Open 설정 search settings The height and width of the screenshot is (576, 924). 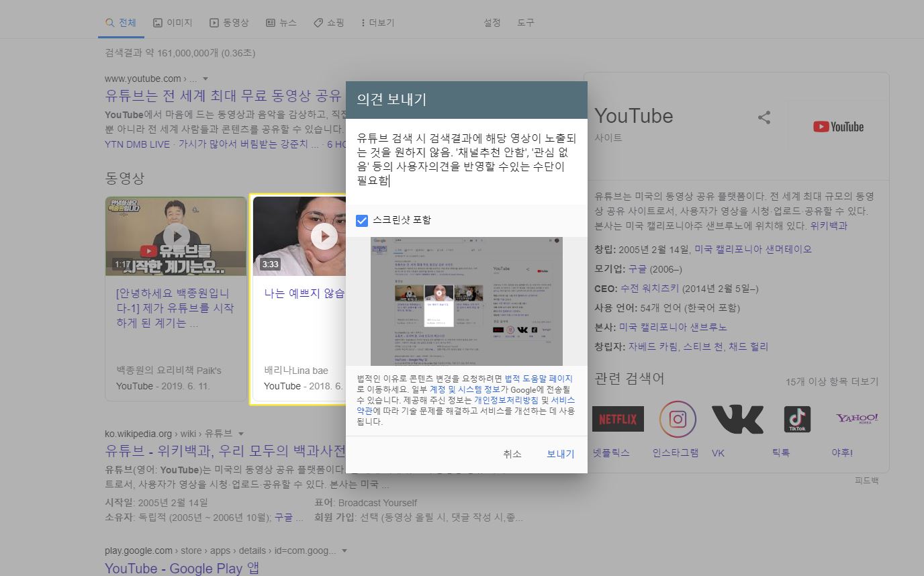click(x=492, y=22)
